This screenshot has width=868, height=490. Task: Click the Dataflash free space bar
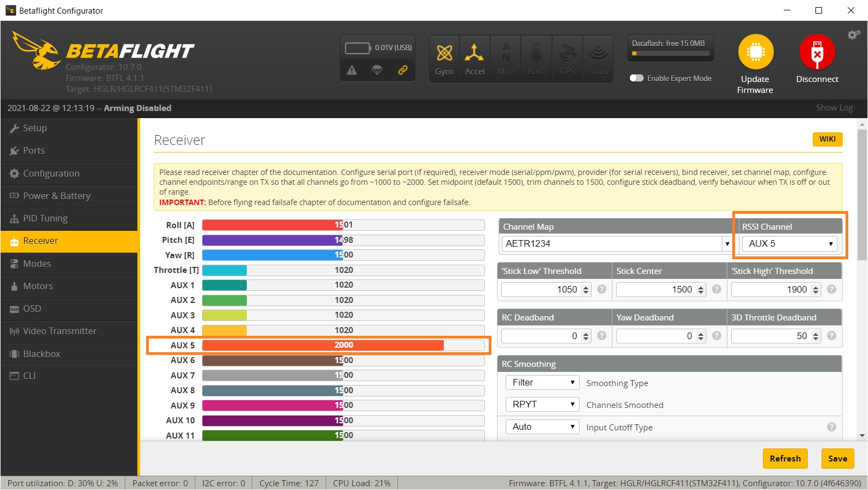point(671,54)
